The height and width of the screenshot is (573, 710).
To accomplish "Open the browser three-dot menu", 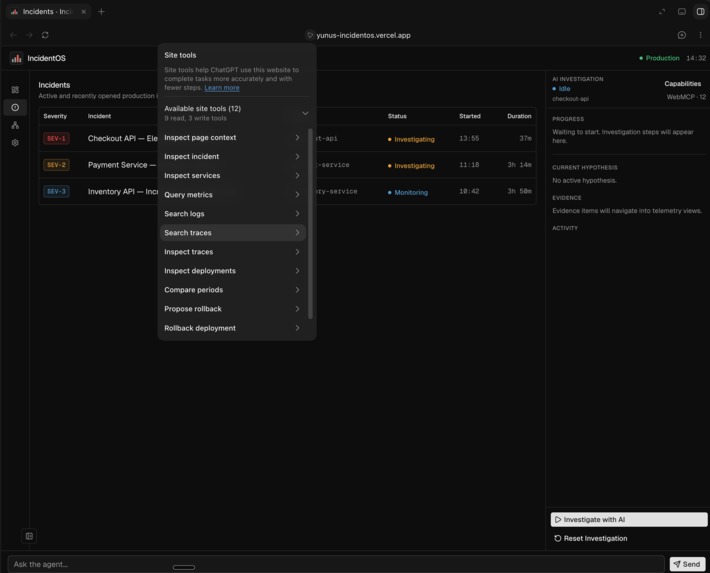I will 700,35.
